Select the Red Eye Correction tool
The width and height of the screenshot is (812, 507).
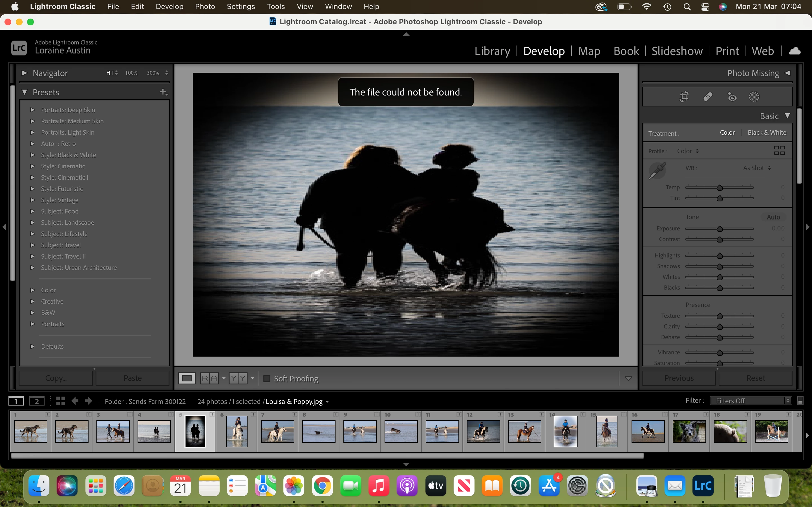pyautogui.click(x=732, y=97)
